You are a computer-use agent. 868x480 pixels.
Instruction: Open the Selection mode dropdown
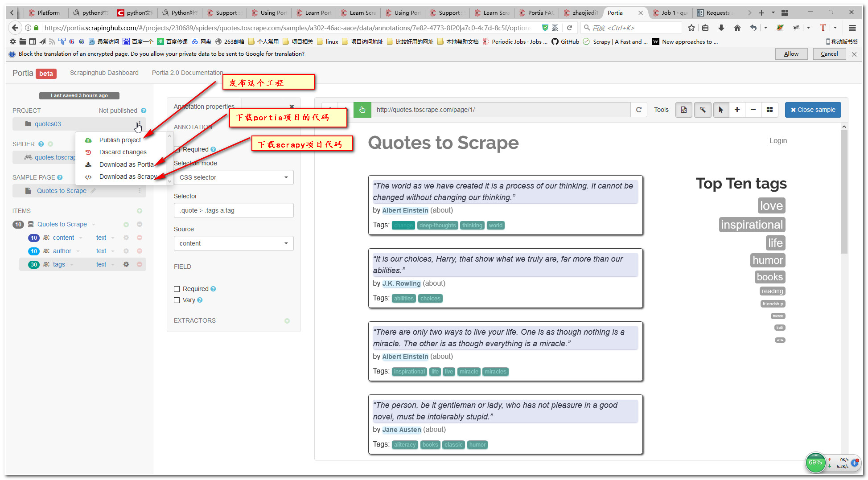tap(234, 177)
